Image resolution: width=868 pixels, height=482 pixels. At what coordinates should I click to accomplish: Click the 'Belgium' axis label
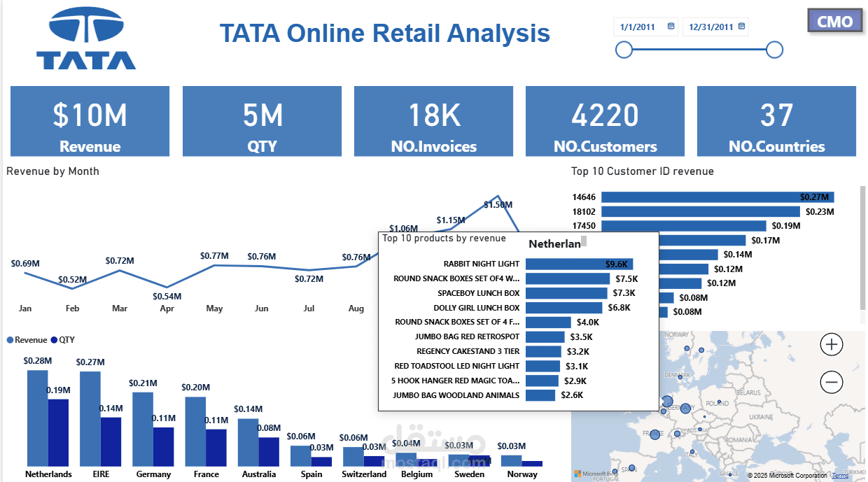coord(416,474)
